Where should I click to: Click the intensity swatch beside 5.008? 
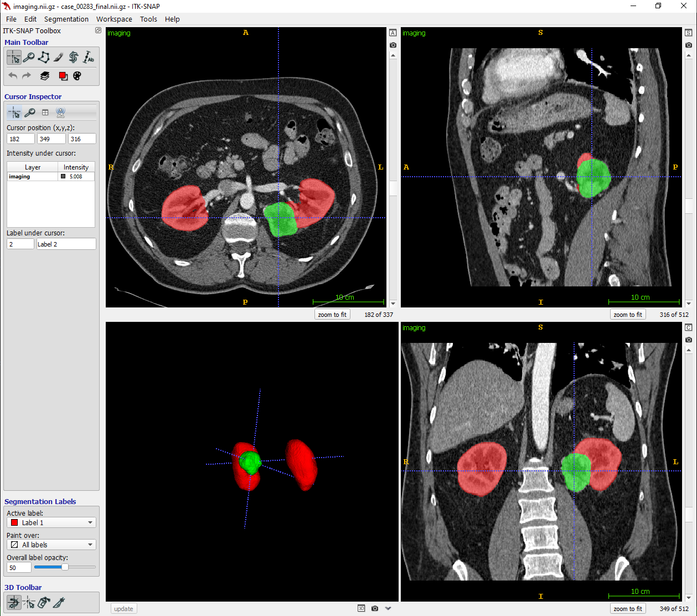tap(63, 177)
